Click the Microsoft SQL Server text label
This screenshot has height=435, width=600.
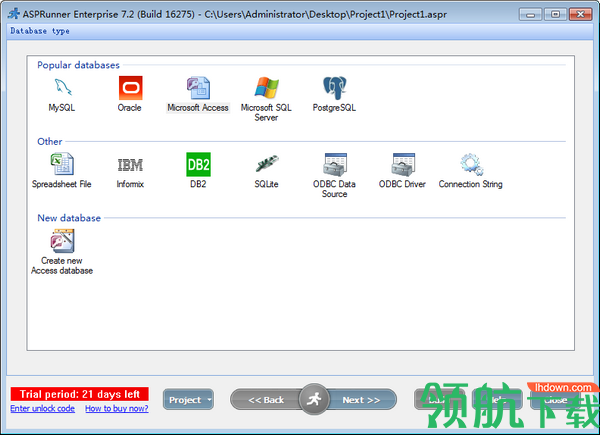coord(266,112)
